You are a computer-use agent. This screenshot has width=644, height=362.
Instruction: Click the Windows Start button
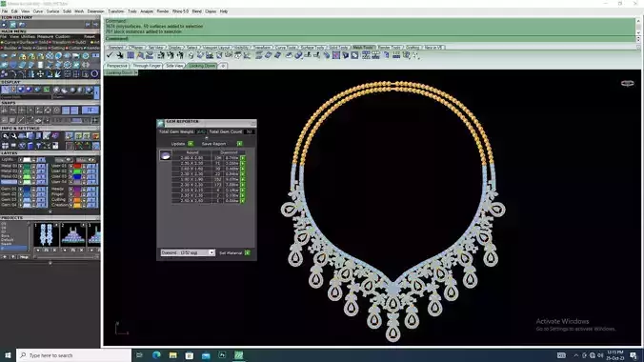[x=8, y=355]
